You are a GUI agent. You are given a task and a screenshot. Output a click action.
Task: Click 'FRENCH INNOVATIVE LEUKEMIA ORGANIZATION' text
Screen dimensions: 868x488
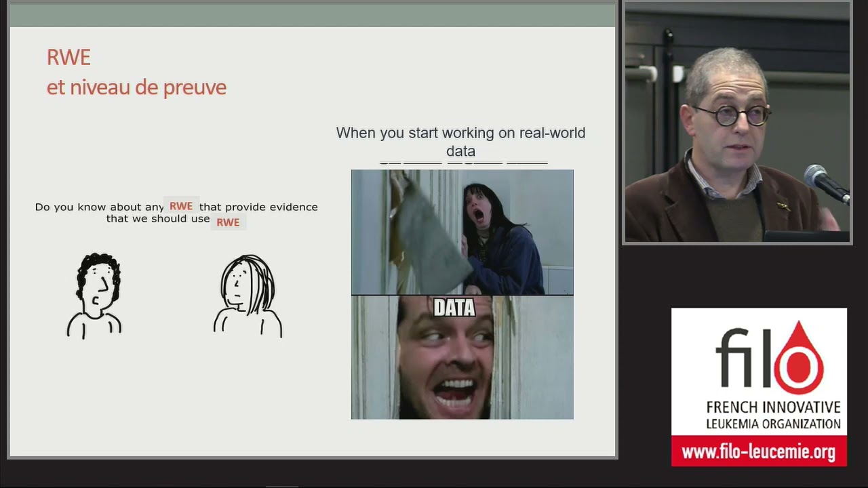(773, 415)
